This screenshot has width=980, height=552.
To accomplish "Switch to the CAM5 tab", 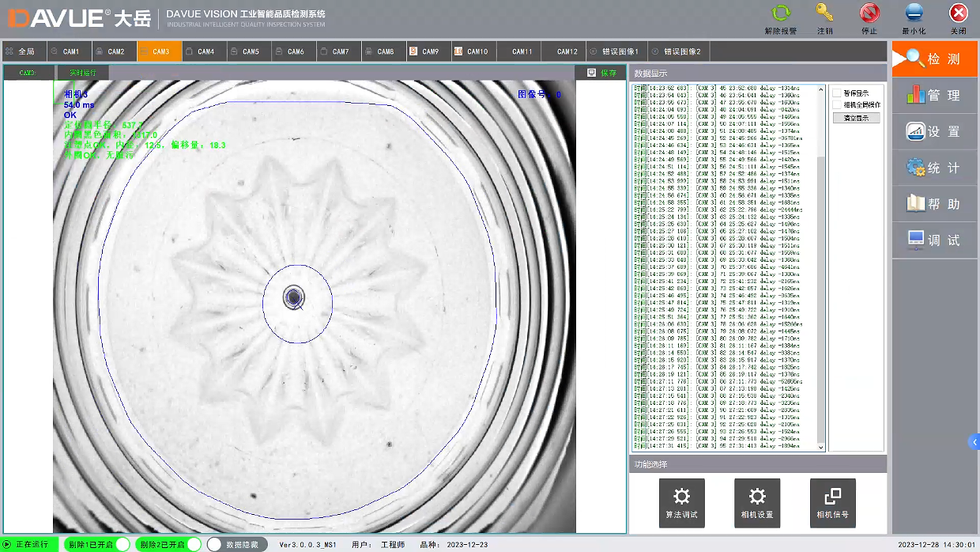I will [x=250, y=51].
